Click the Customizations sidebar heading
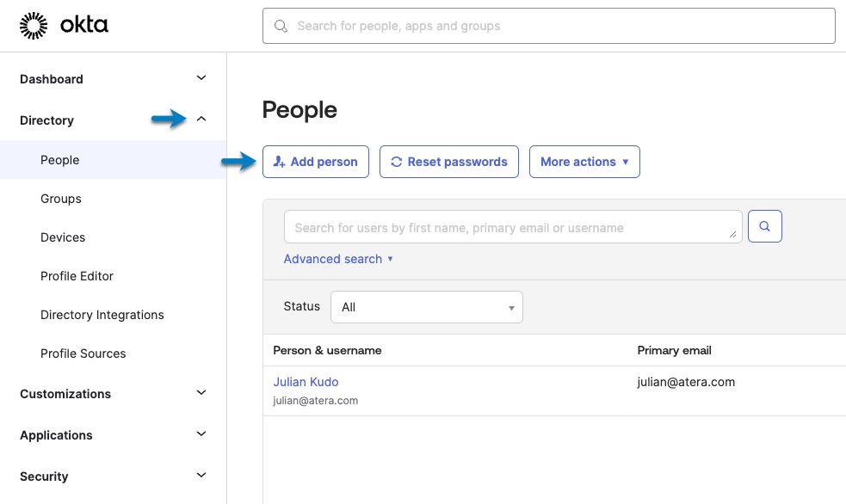The height and width of the screenshot is (504, 846). click(x=65, y=394)
